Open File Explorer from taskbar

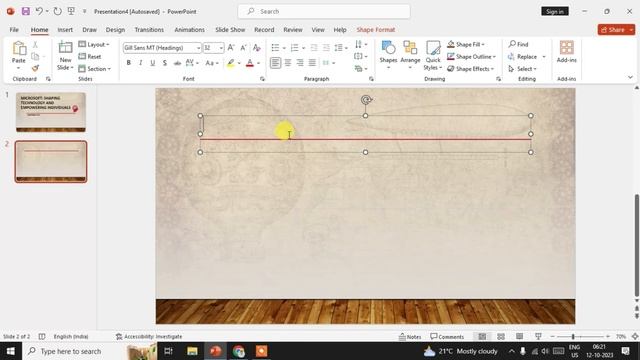(x=192, y=351)
